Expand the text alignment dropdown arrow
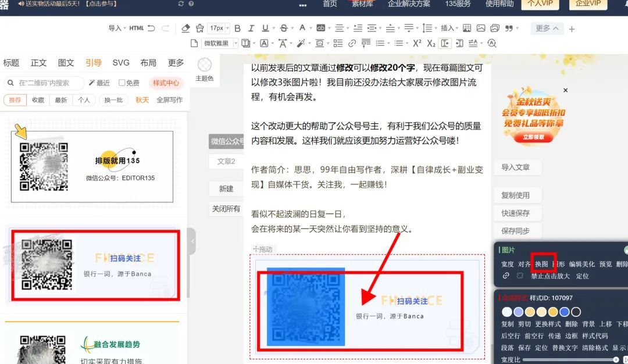The height and width of the screenshot is (364, 628). pyautogui.click(x=348, y=28)
